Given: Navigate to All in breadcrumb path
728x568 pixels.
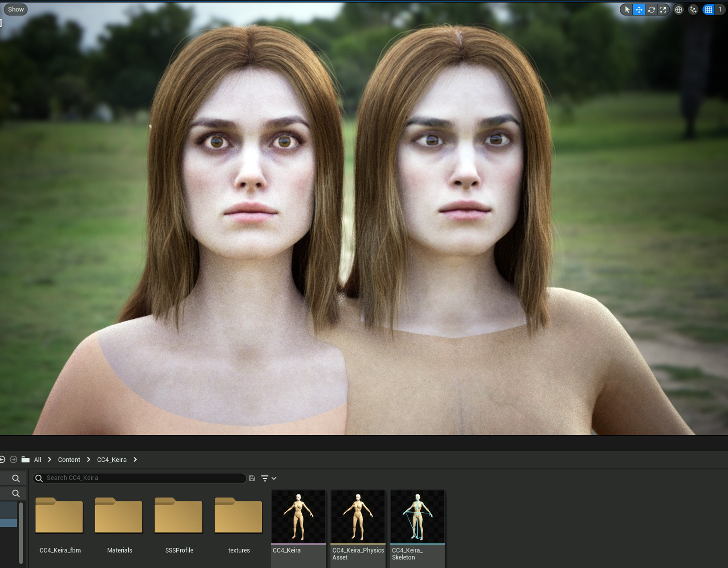Looking at the screenshot, I should tap(38, 460).
